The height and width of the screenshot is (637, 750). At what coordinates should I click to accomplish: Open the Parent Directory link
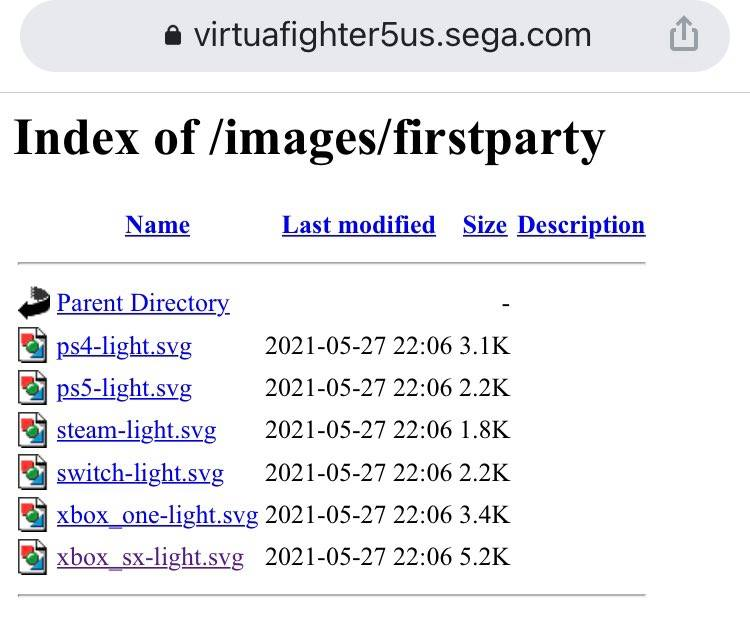(143, 303)
